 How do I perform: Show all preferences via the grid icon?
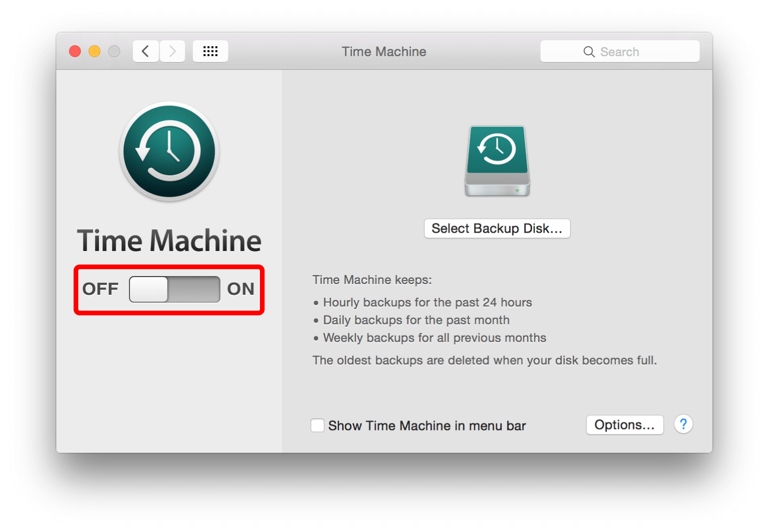210,51
